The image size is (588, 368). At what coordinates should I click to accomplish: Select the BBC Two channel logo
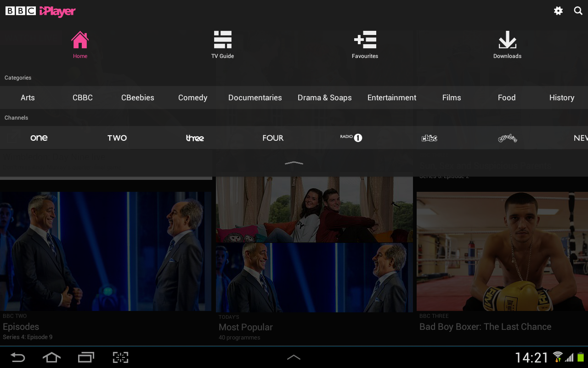tap(117, 138)
